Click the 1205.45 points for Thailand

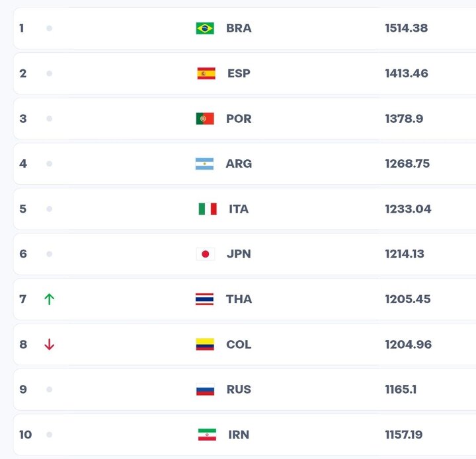coord(408,299)
